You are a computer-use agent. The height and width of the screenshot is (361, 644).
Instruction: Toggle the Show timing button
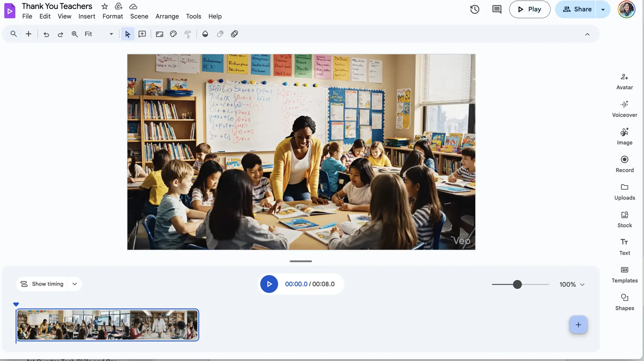click(42, 284)
